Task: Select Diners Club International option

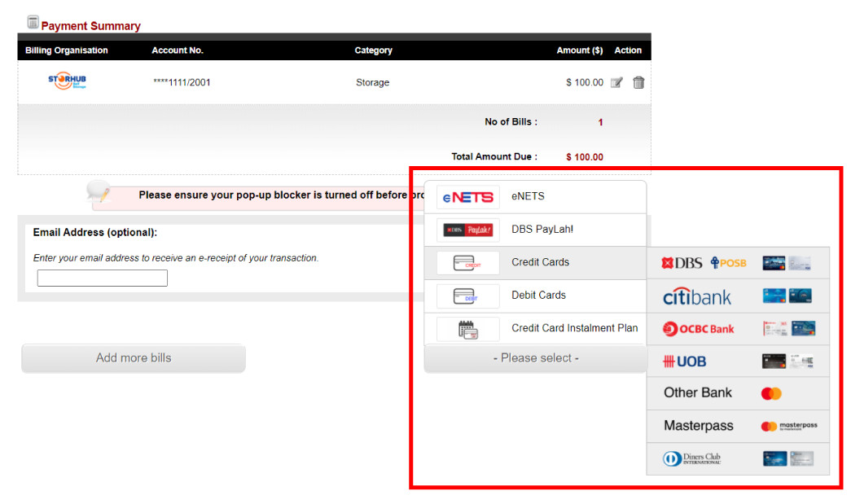Action: click(x=738, y=459)
